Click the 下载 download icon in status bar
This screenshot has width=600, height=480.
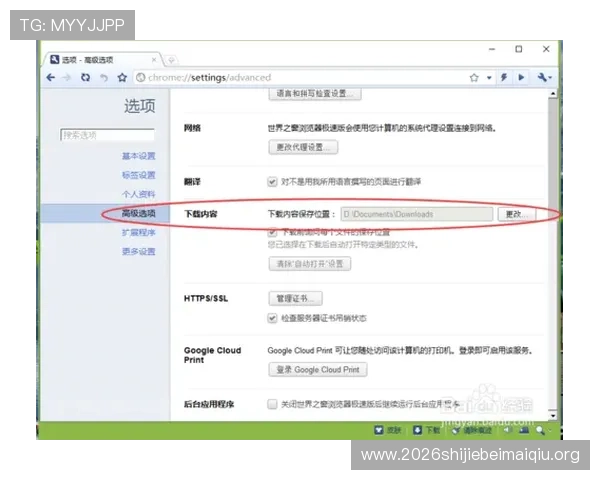(x=417, y=430)
